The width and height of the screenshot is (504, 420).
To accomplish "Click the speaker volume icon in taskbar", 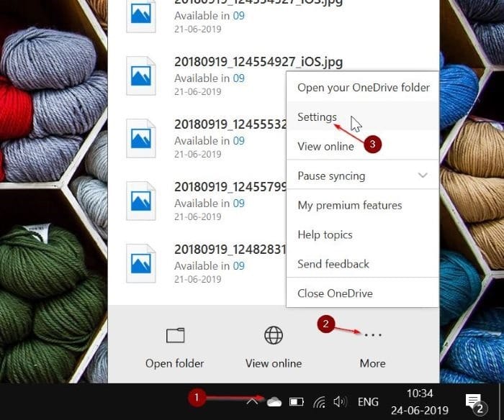I will pyautogui.click(x=340, y=402).
